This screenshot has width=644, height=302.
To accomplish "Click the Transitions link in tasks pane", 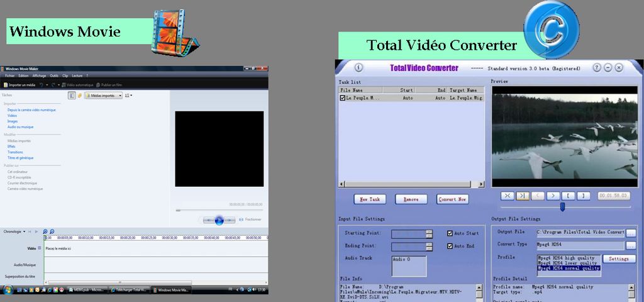I will click(x=15, y=152).
